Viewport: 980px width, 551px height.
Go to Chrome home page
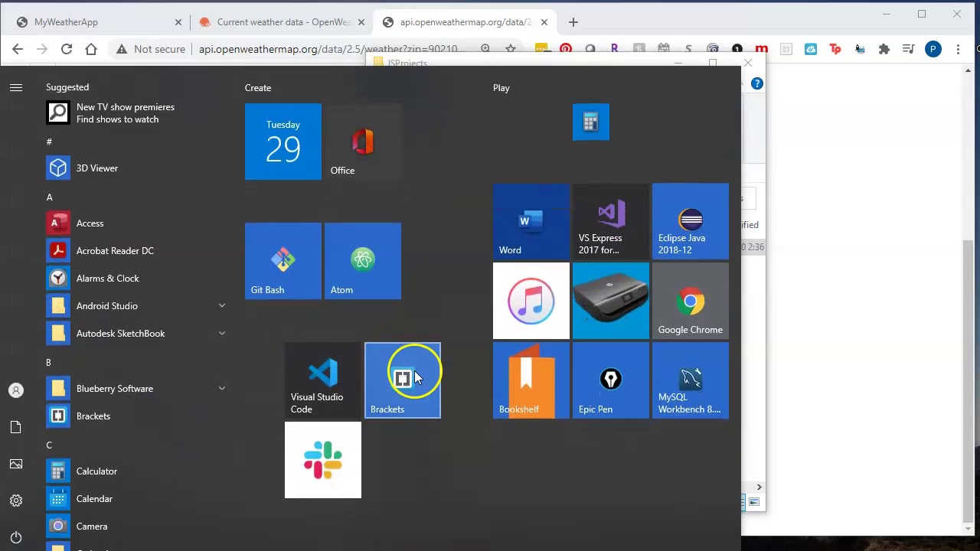coord(91,49)
